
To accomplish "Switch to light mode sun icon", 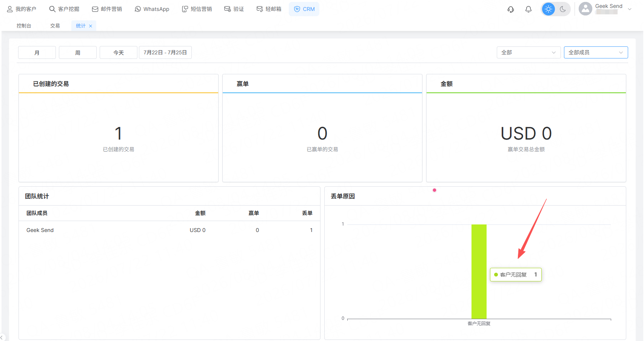I will (x=548, y=9).
